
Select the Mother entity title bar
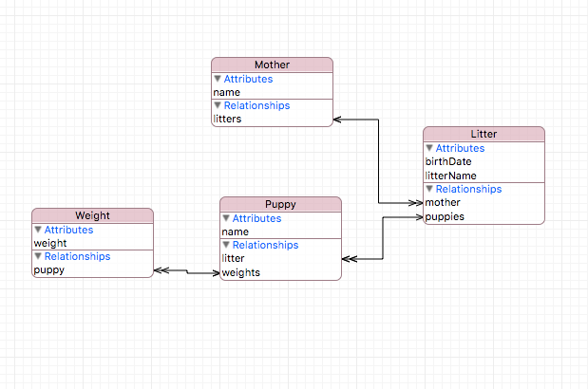(272, 65)
